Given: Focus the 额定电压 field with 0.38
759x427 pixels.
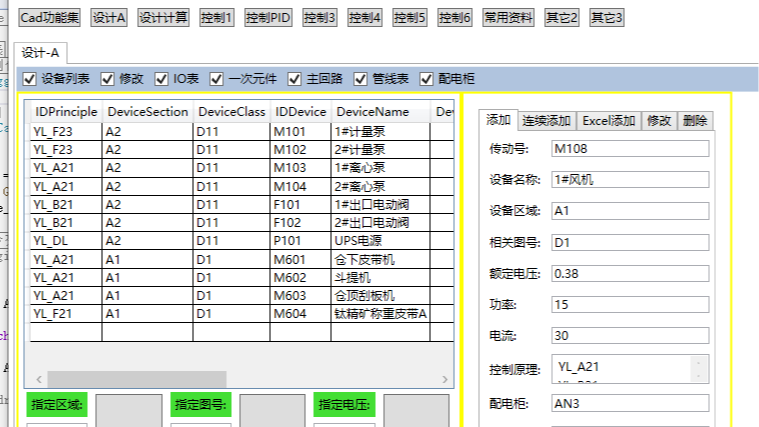Looking at the screenshot, I should 630,274.
